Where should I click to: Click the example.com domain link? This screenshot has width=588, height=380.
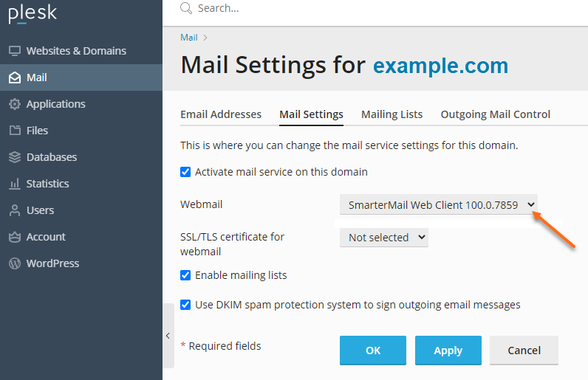(x=440, y=66)
